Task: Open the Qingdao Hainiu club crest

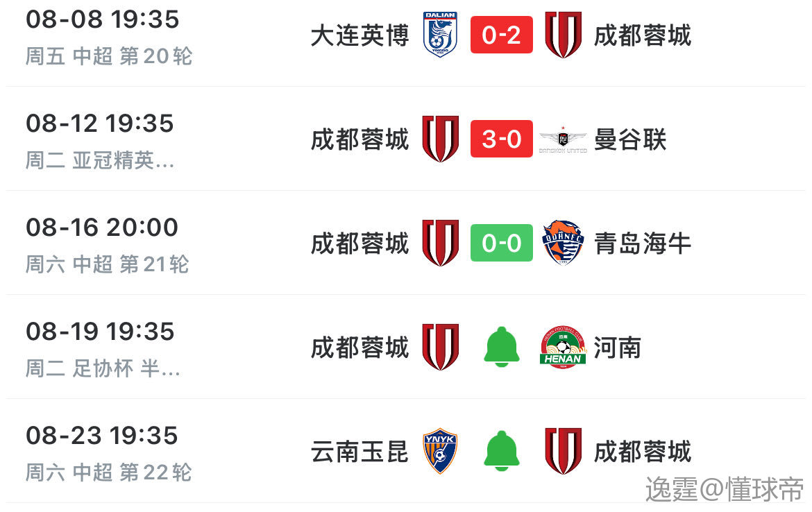Action: click(563, 243)
